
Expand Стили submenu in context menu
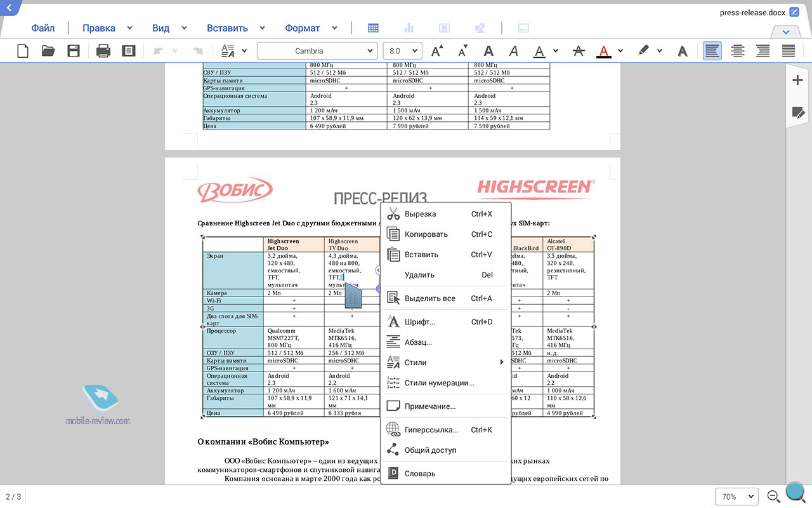pos(445,363)
